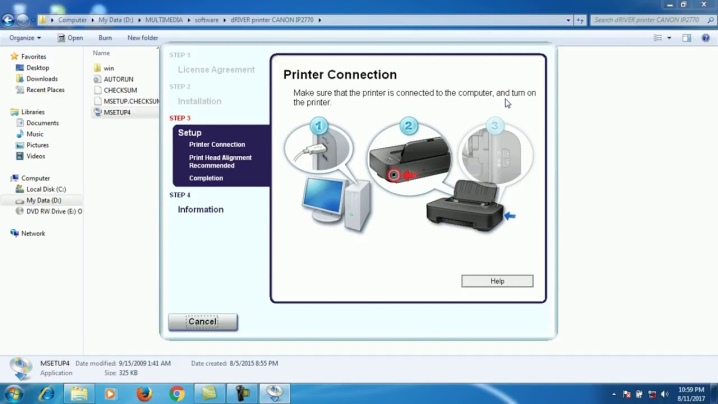The height and width of the screenshot is (404, 718).
Task: Click the search magnifier icon
Action: 710,20
